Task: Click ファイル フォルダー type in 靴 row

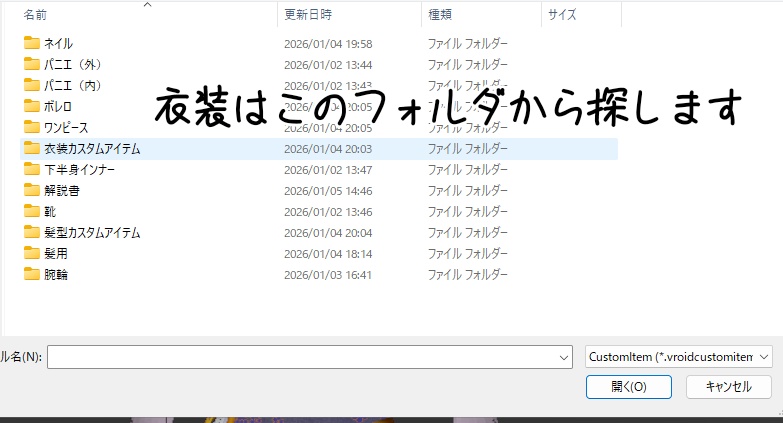Action: point(467,211)
